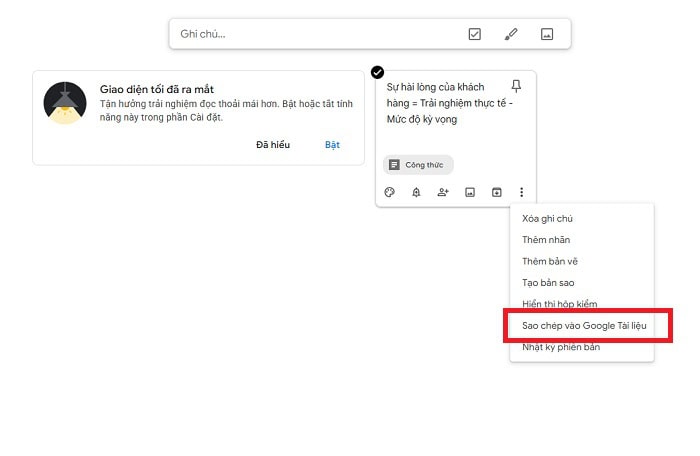
Task: Click the new list checkbox icon
Action: coord(475,34)
